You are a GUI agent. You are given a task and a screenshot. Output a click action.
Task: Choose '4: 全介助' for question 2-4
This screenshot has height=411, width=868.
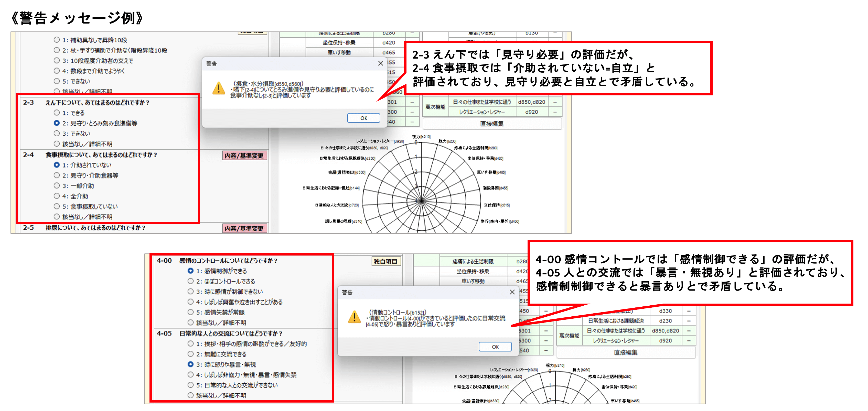coord(57,196)
